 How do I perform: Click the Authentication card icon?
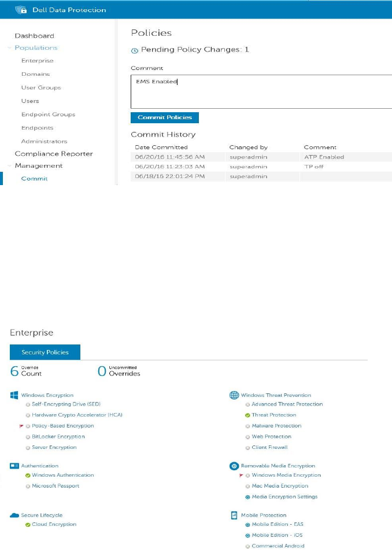(14, 466)
